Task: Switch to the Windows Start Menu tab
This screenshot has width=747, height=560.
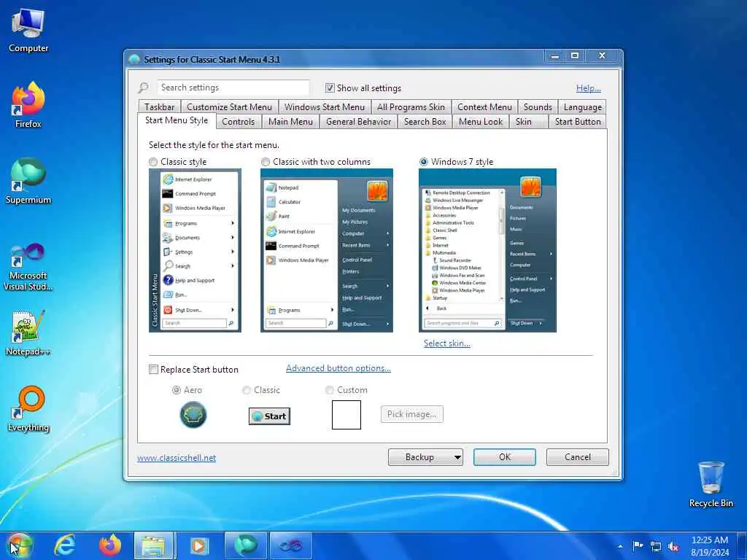Action: click(325, 107)
